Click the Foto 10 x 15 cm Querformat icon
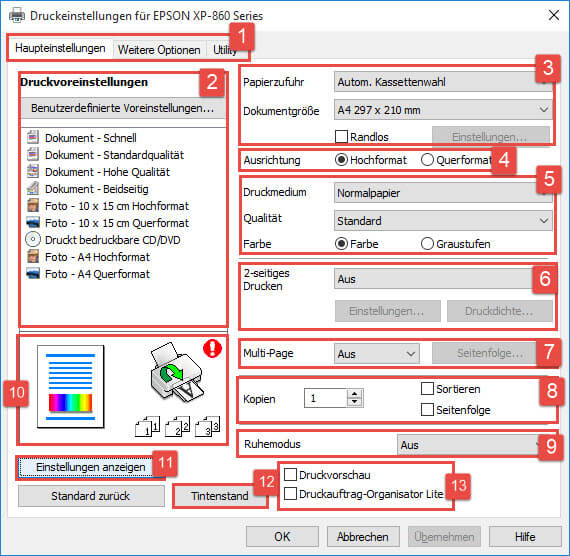Viewport: 570px width, 556px height. (x=33, y=223)
